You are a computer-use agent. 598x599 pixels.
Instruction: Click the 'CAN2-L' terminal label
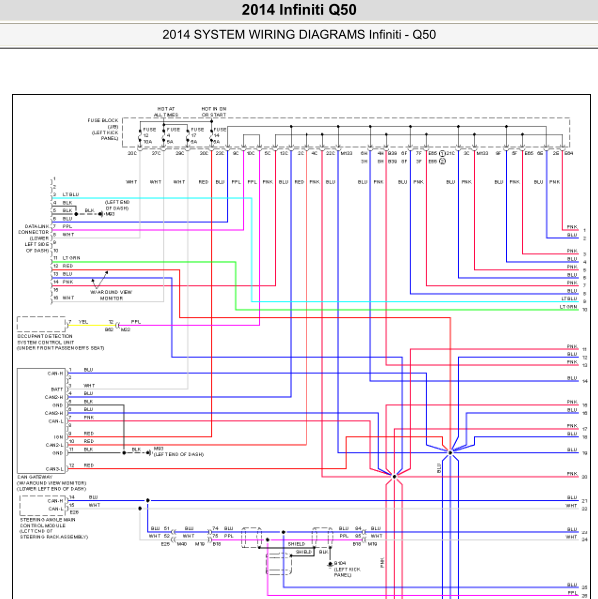54,445
